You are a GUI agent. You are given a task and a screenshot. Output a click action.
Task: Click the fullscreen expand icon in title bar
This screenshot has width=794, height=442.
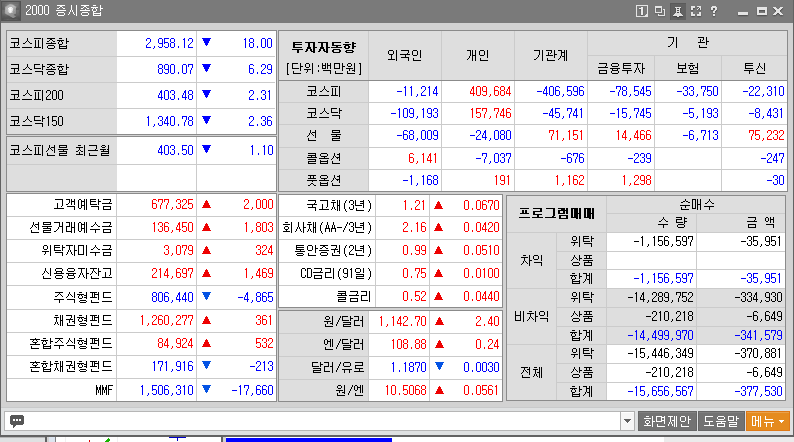(696, 11)
